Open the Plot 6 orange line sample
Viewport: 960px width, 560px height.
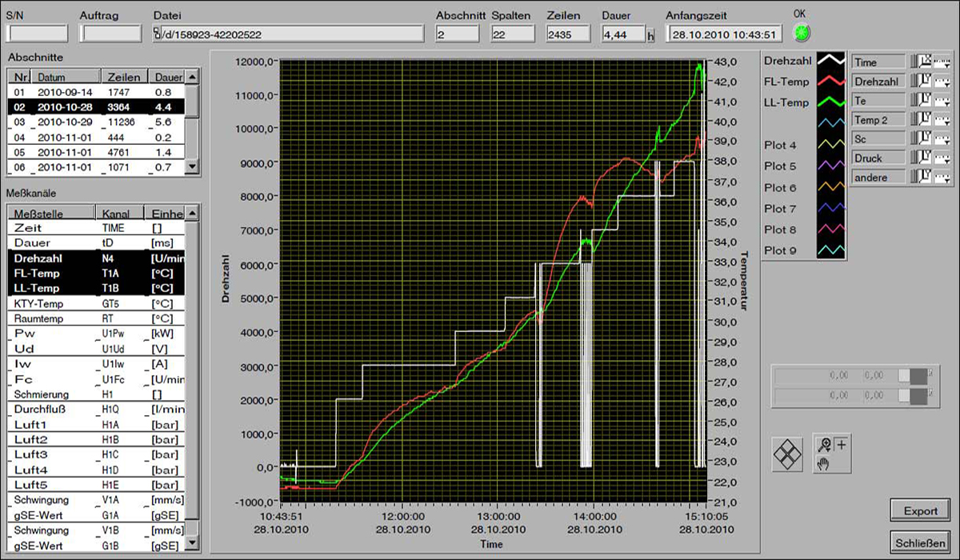pyautogui.click(x=830, y=187)
